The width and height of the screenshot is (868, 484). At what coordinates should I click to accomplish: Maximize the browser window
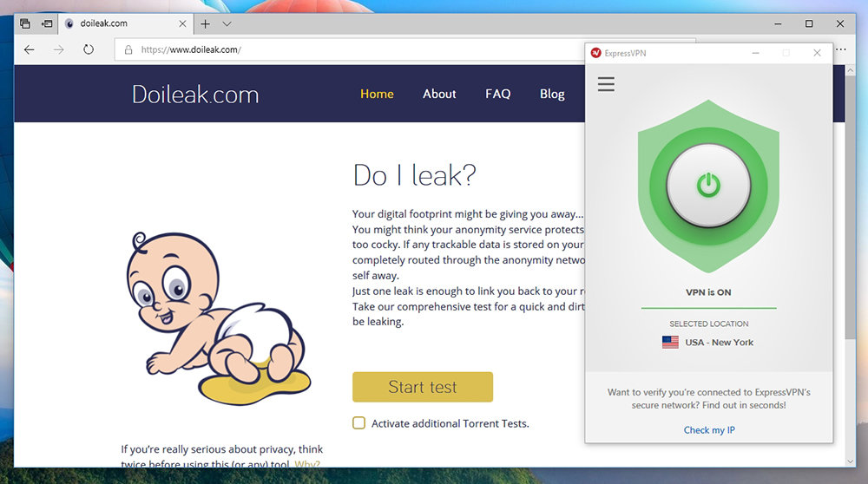click(809, 23)
